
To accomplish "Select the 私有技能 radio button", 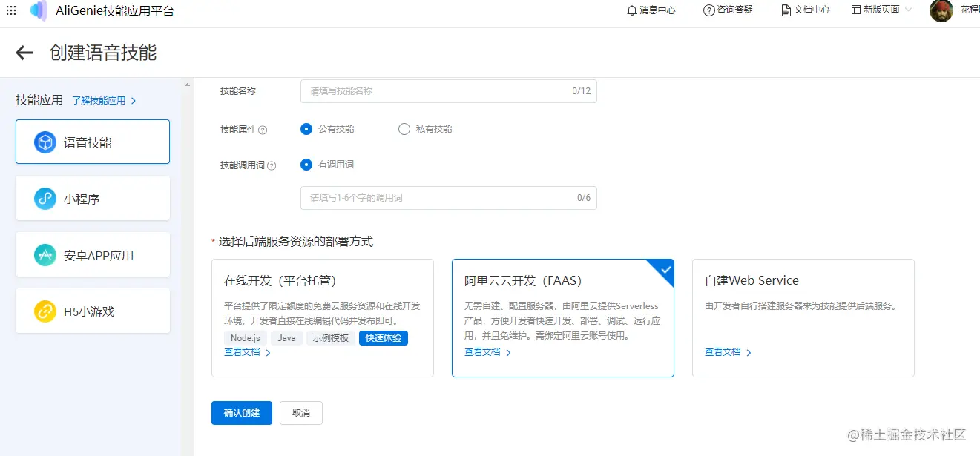I will click(404, 129).
